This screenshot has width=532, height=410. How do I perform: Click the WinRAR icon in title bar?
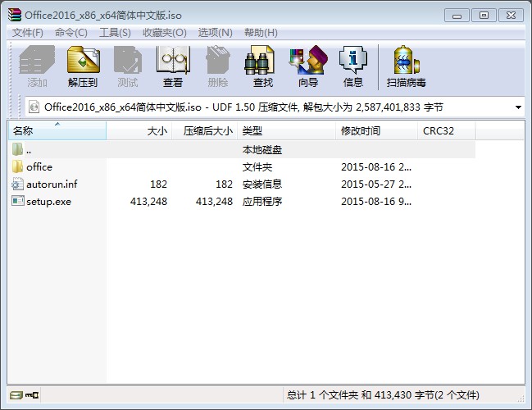(x=15, y=15)
